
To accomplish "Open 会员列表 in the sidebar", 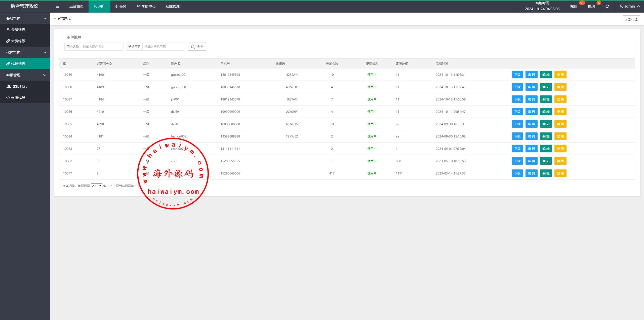I will pyautogui.click(x=18, y=30).
